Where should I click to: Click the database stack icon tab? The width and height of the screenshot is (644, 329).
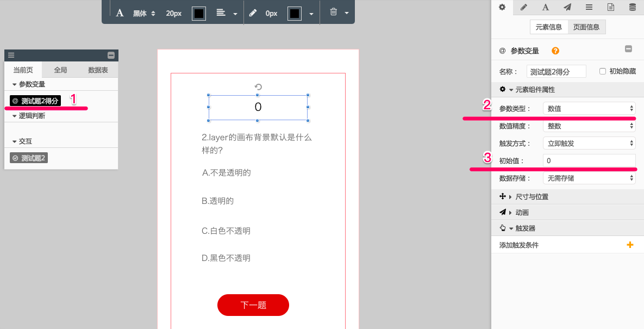[x=633, y=7]
